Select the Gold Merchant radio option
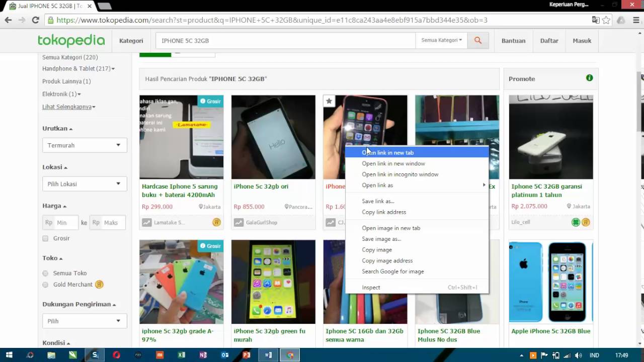This screenshot has width=644, height=362. 45,285
